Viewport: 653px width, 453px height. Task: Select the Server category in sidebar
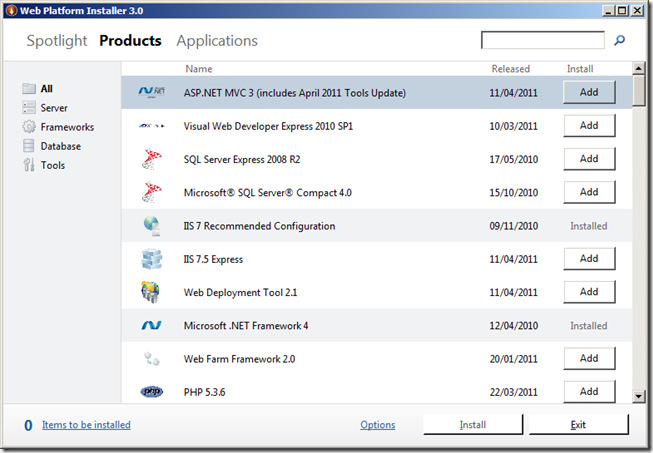tap(54, 107)
